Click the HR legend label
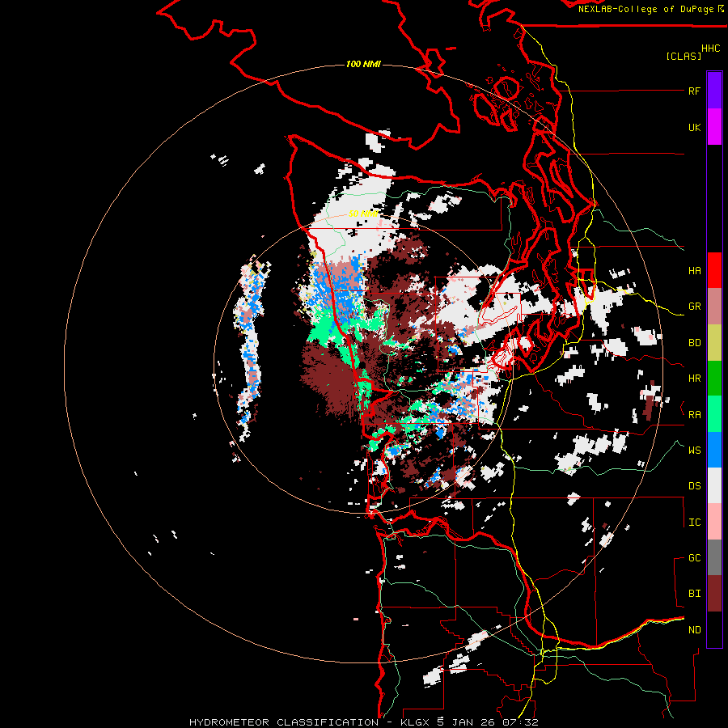 point(694,379)
